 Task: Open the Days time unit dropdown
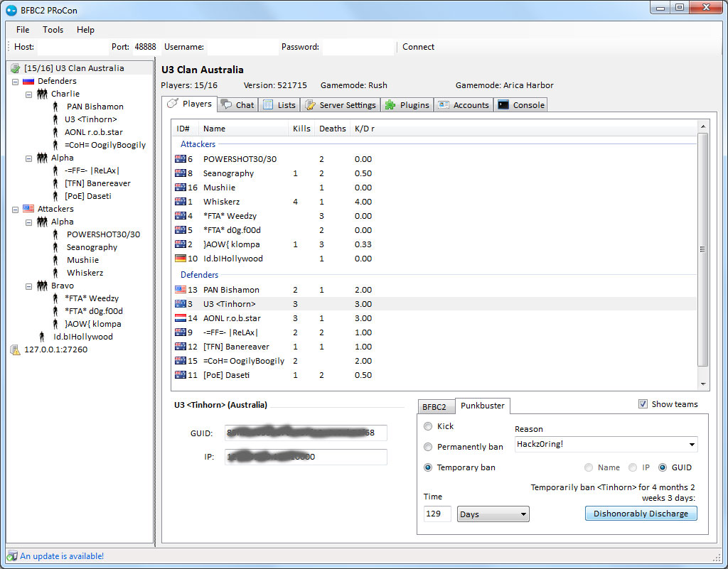click(493, 514)
